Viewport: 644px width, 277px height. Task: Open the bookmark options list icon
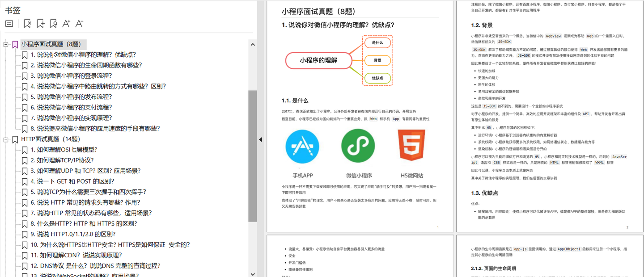pos(9,24)
